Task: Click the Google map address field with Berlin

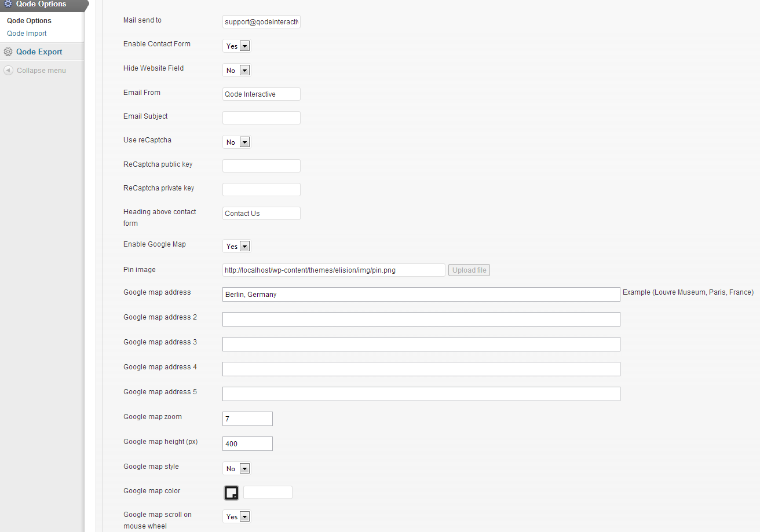Action: pyautogui.click(x=421, y=295)
